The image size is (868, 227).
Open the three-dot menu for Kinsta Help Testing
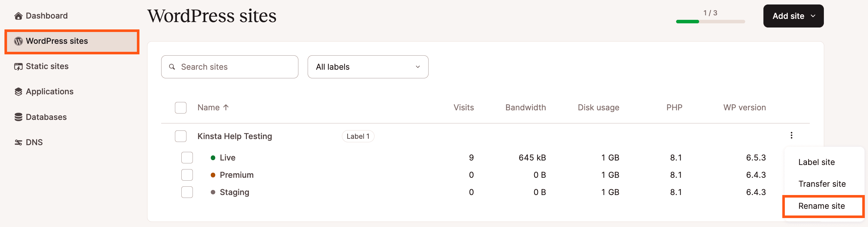click(791, 135)
